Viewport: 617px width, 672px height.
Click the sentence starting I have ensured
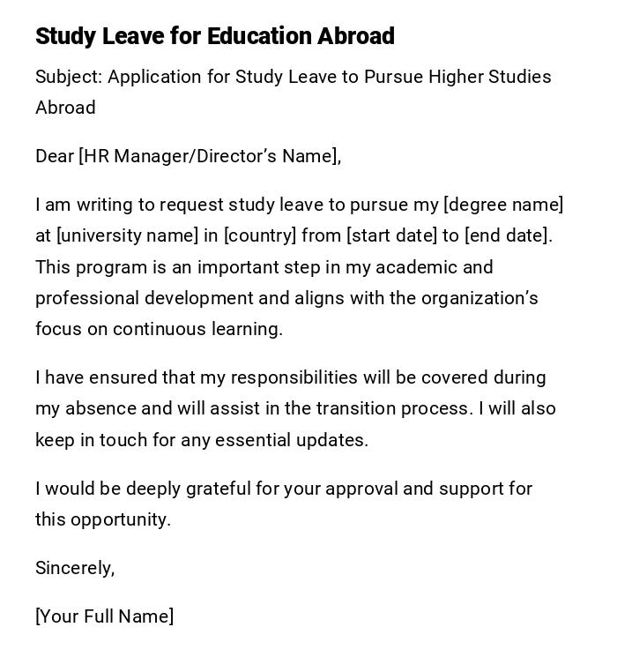click(291, 377)
